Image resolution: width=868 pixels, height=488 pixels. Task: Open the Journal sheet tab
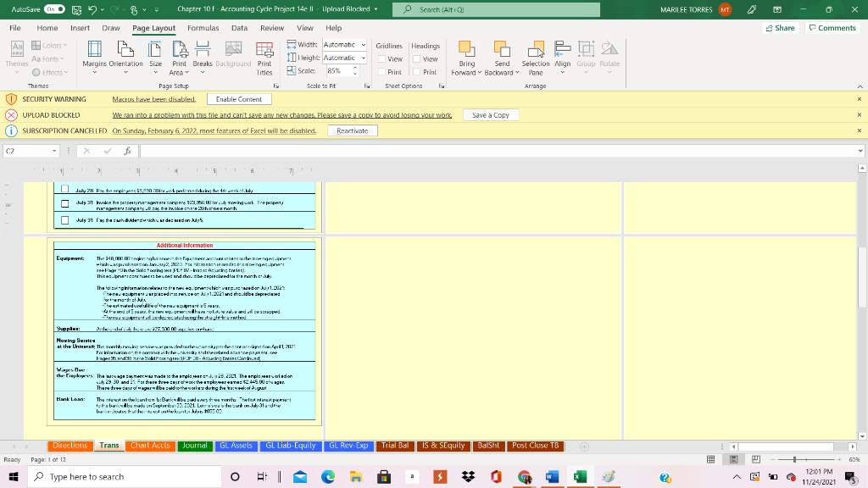pyautogui.click(x=195, y=445)
